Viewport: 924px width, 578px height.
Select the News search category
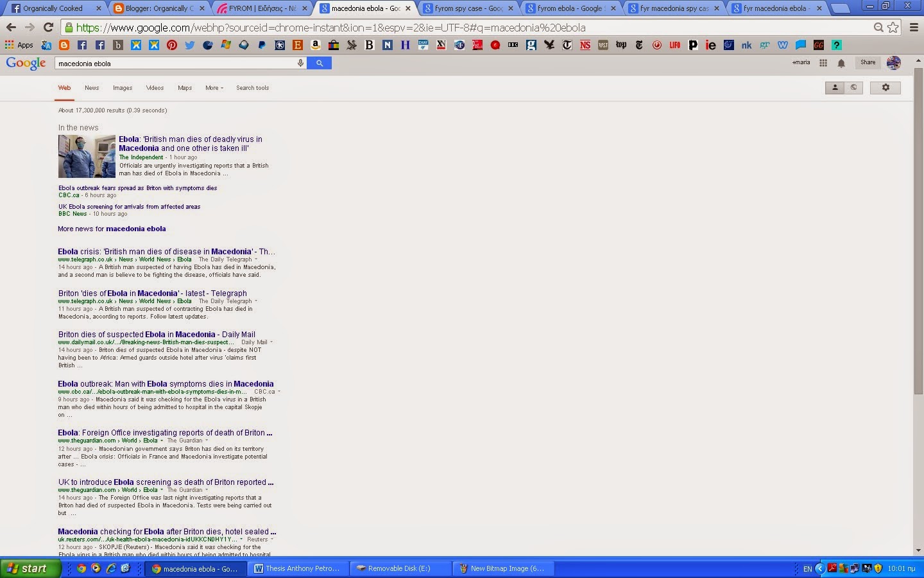point(92,88)
